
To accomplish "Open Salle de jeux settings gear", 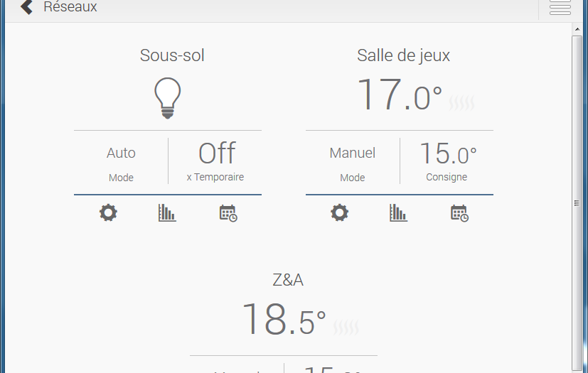I will point(340,212).
